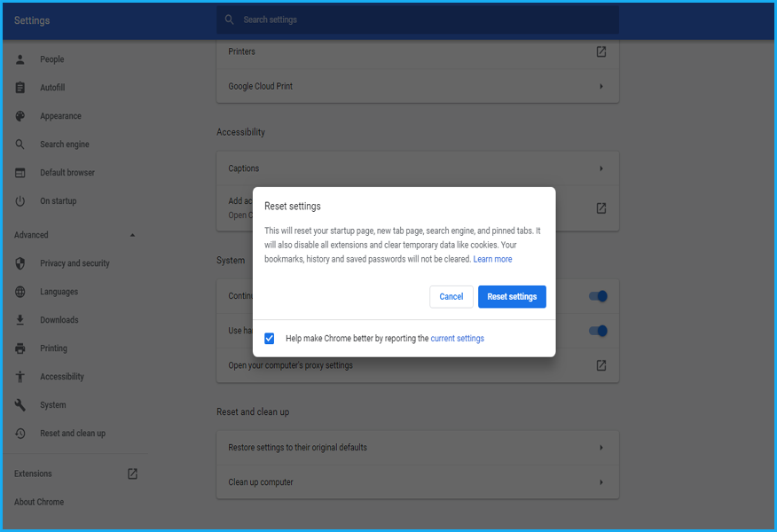Disable the Use hardware acceleration toggle
Screen dimensions: 777x532
pyautogui.click(x=599, y=331)
